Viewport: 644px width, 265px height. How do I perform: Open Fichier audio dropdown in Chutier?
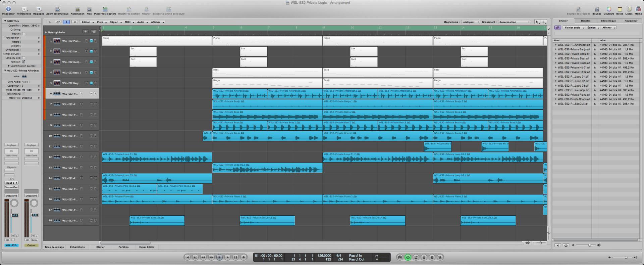574,28
